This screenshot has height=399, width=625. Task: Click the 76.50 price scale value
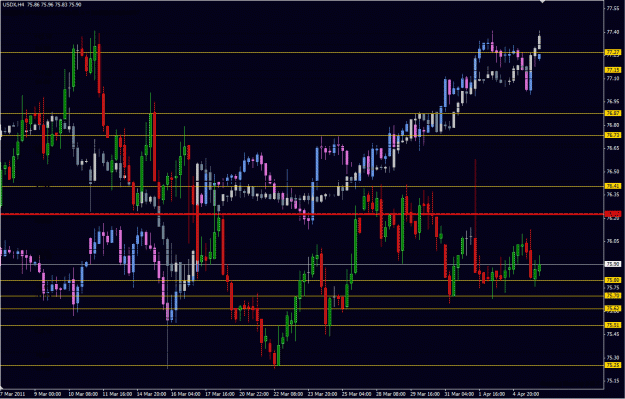click(613, 171)
